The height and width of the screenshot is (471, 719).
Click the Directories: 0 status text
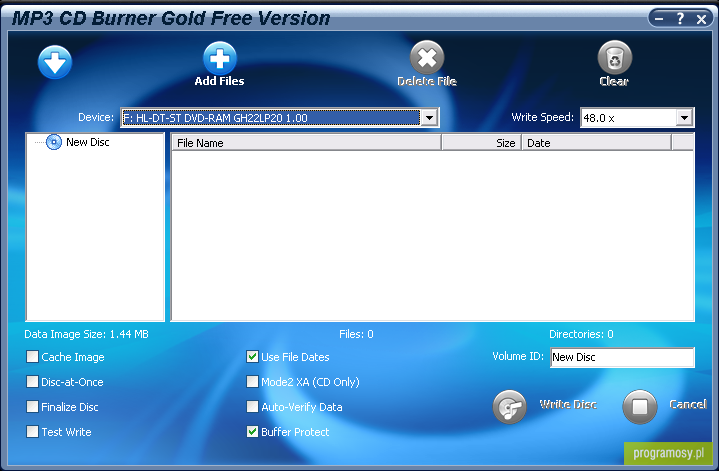point(581,334)
